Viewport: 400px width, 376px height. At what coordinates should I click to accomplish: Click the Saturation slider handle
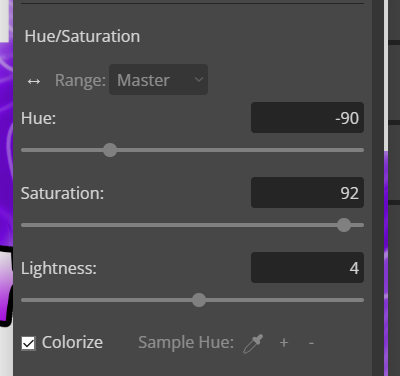point(344,225)
